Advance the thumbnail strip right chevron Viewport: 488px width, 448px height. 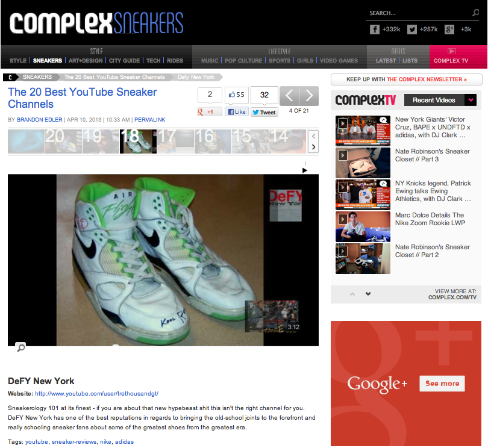313,147
